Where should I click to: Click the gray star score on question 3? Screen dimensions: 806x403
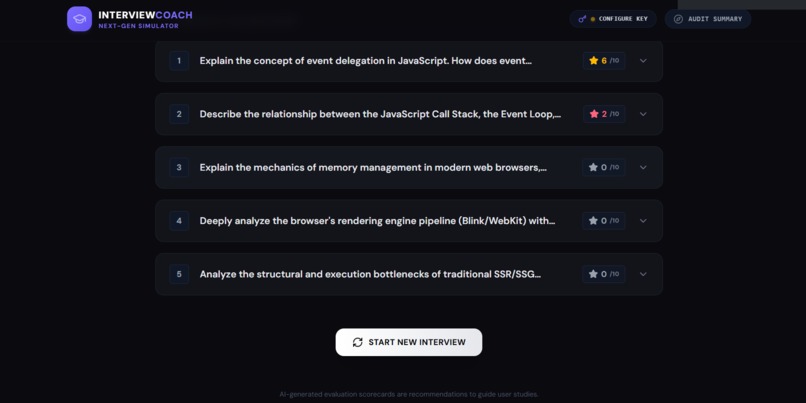point(604,168)
